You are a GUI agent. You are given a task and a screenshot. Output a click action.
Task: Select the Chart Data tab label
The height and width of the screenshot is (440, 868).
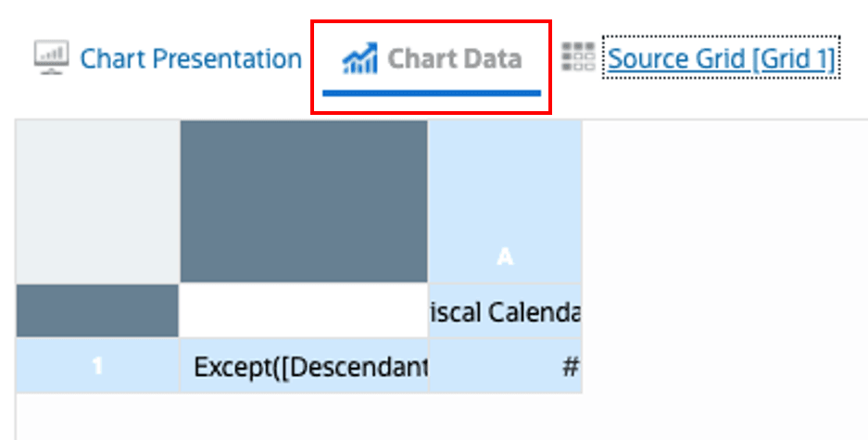[x=454, y=59]
